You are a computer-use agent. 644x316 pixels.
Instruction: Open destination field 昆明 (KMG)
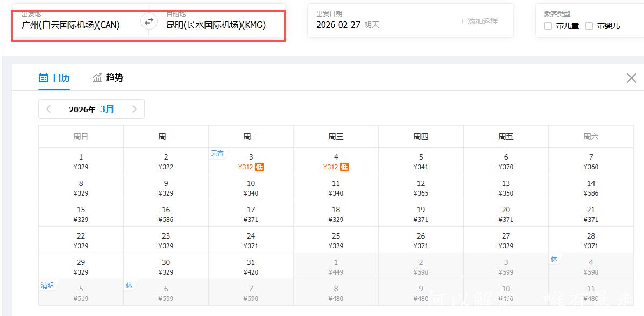point(216,25)
